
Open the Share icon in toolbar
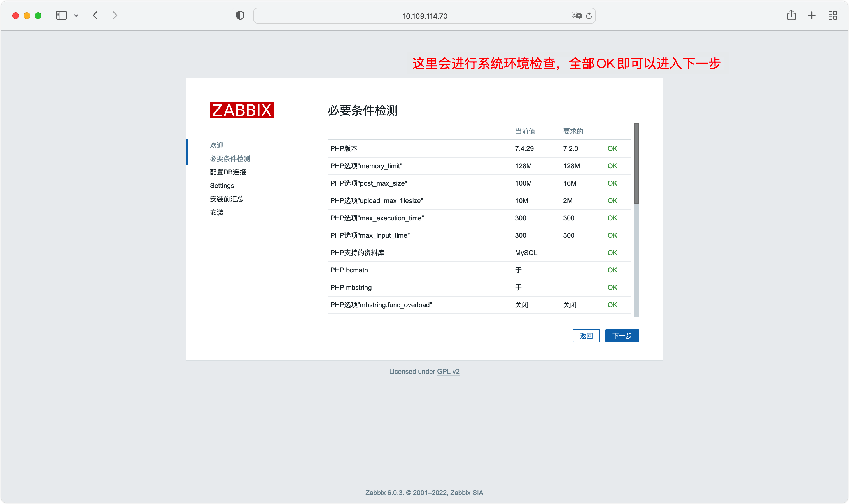[x=791, y=15]
